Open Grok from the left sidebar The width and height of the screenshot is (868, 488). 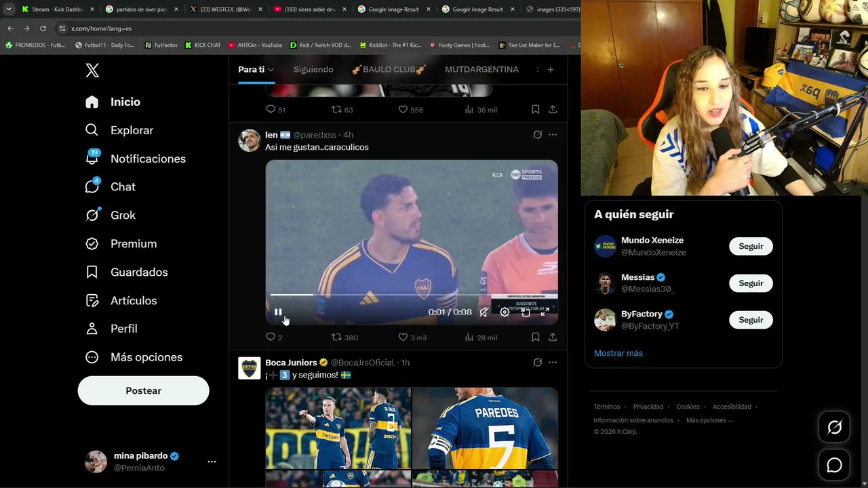point(110,215)
